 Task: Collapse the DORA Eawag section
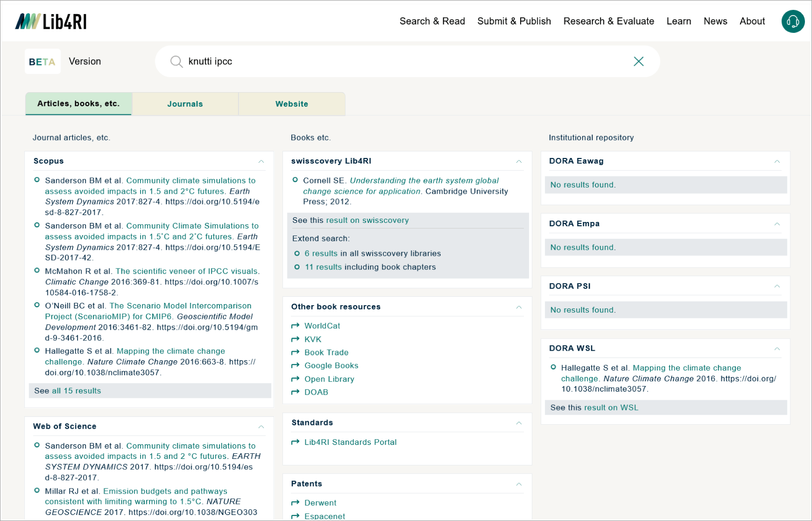point(777,161)
